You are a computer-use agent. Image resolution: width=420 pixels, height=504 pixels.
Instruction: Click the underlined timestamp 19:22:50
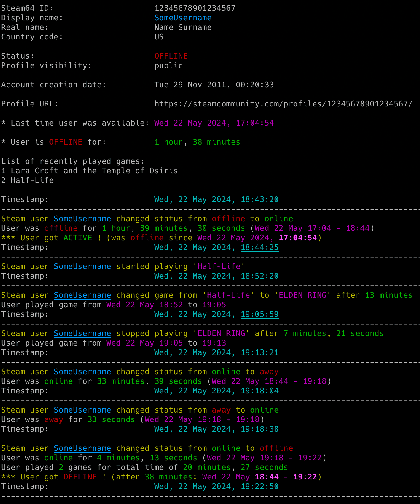260,487
